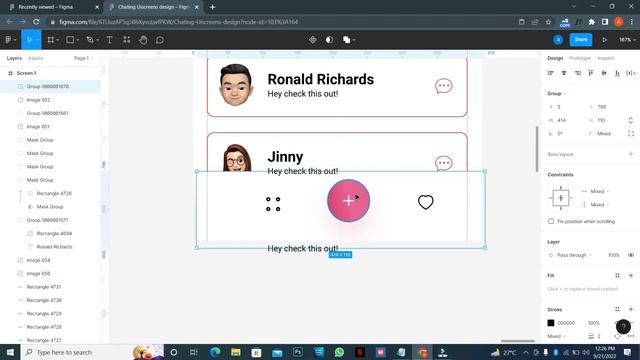Open a new browser tab
Screen dimensions: 640x360
click(212, 7)
